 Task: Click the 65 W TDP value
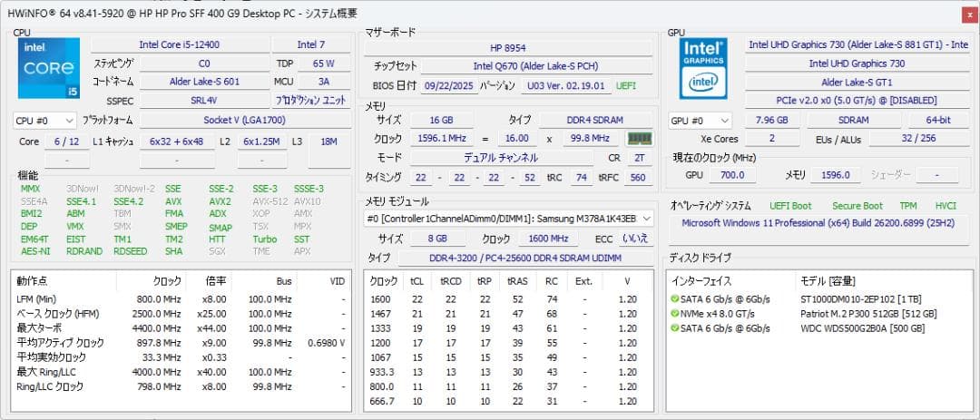click(x=323, y=63)
